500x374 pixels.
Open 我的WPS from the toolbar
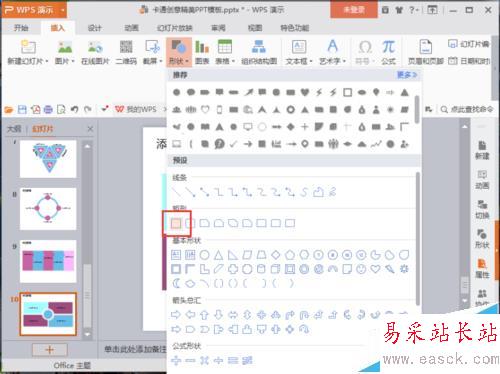[136, 109]
